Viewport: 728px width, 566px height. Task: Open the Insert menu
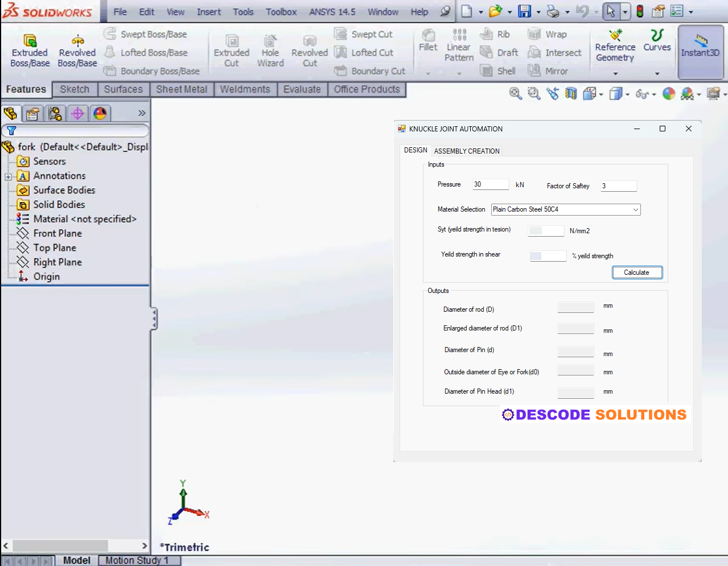tap(208, 11)
